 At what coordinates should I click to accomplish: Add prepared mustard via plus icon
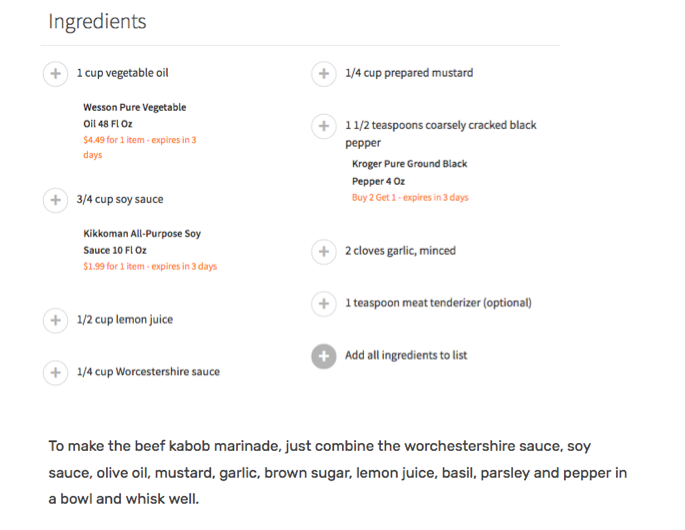[x=323, y=74]
